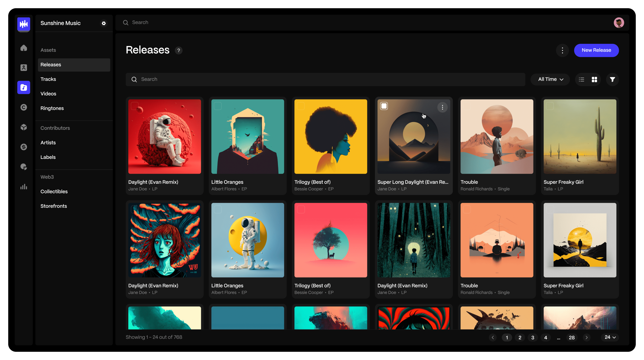Check the Super Long Daylight release checkbox
Viewport: 644px width, 360px height.
[x=384, y=106]
